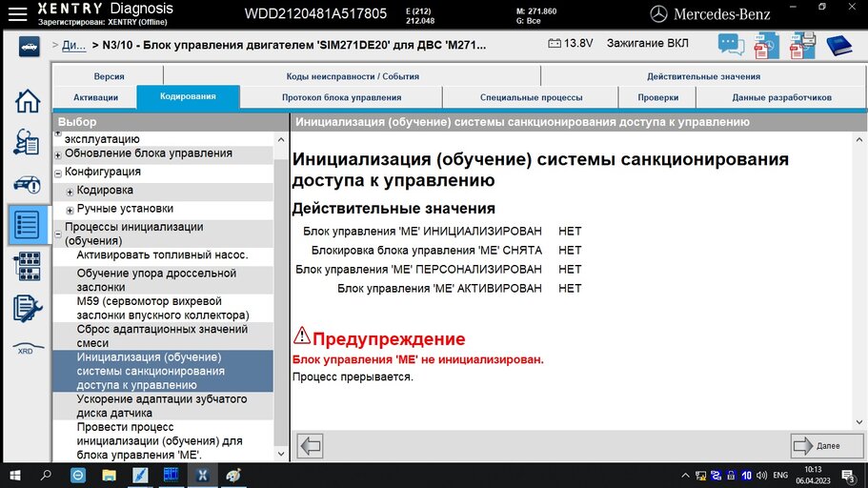Screen dimensions: 868x488
Task: Open Windows Start menu
Action: click(15, 476)
